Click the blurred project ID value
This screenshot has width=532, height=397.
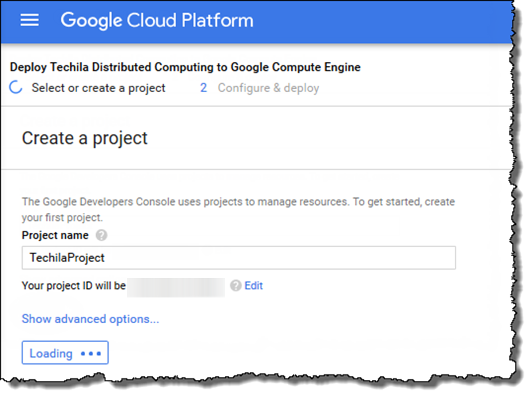pos(176,286)
